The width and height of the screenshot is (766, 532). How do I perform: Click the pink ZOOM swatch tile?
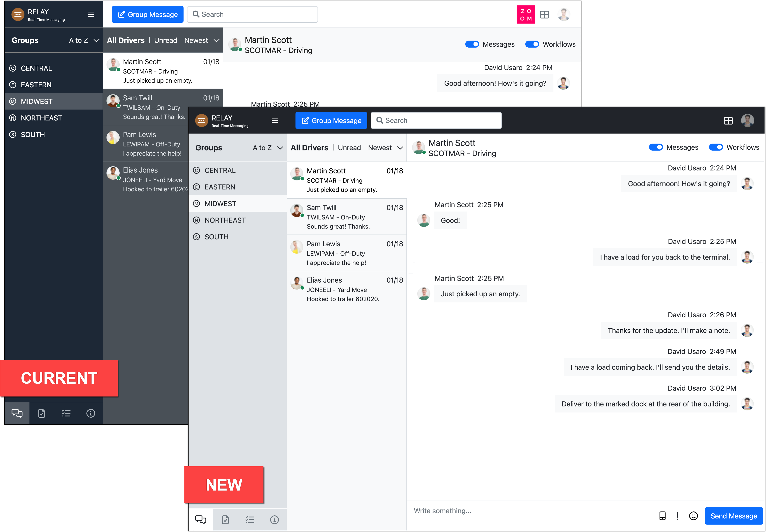(x=526, y=15)
